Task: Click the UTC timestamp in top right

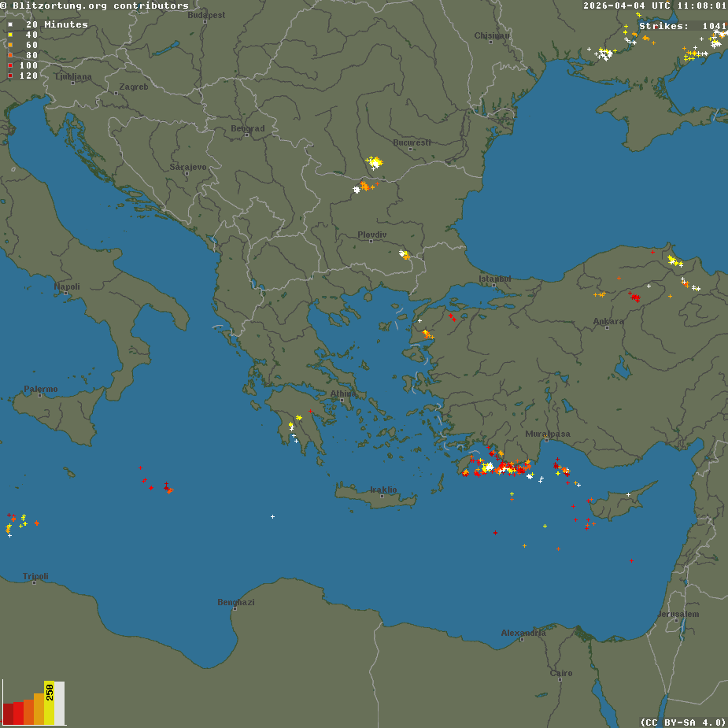Action: pos(654,6)
